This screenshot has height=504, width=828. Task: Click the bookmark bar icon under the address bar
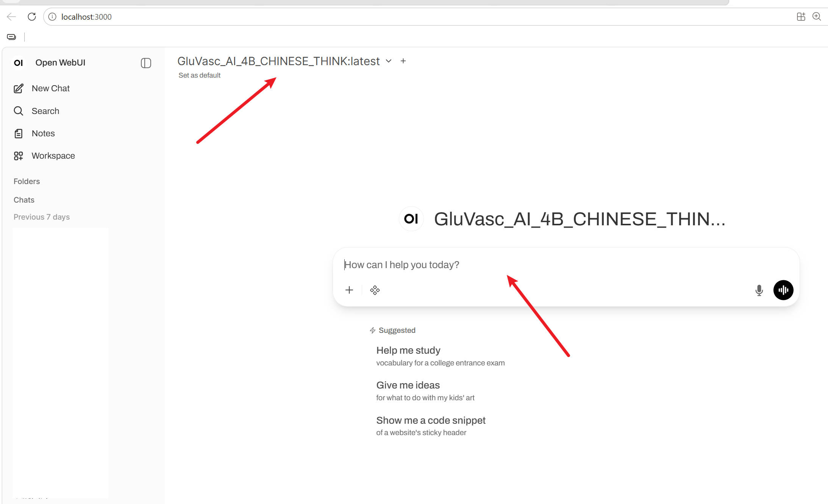11,37
